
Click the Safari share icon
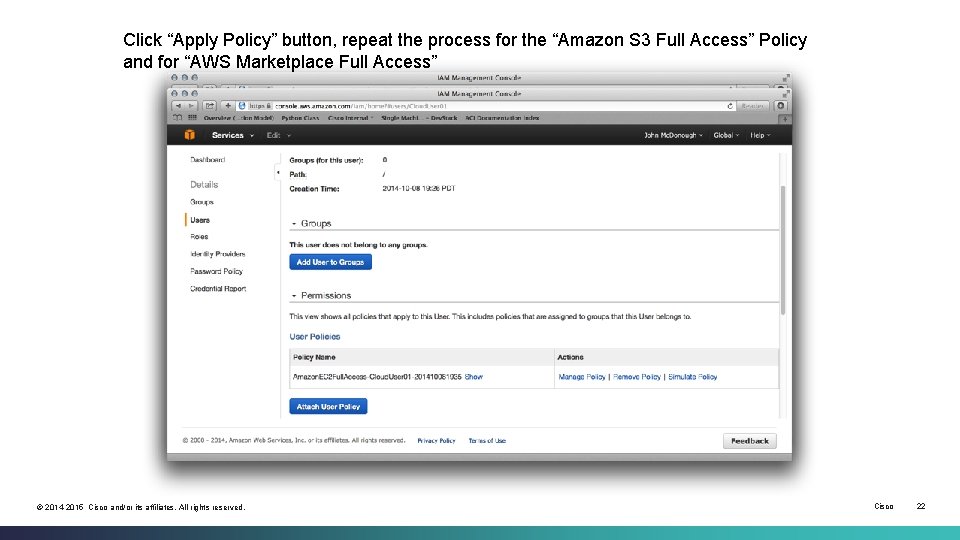[209, 106]
